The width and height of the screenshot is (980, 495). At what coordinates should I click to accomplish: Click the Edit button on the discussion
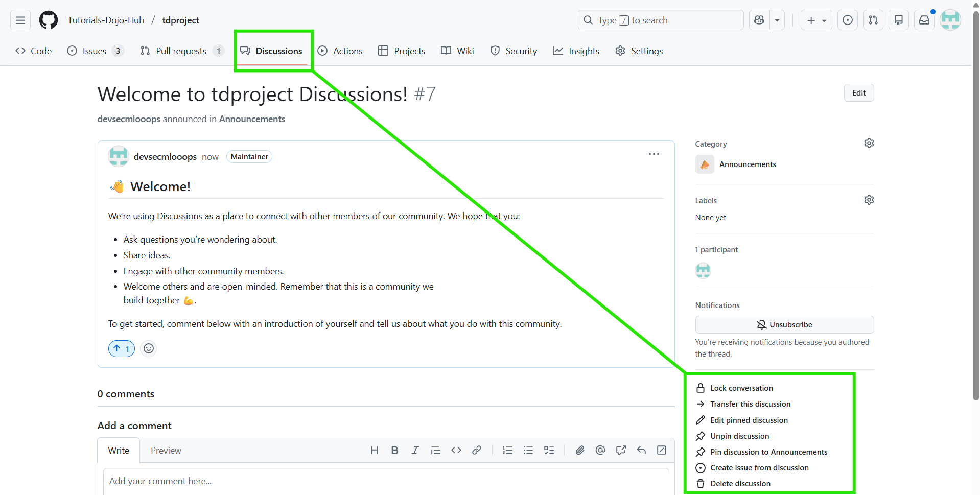click(859, 92)
